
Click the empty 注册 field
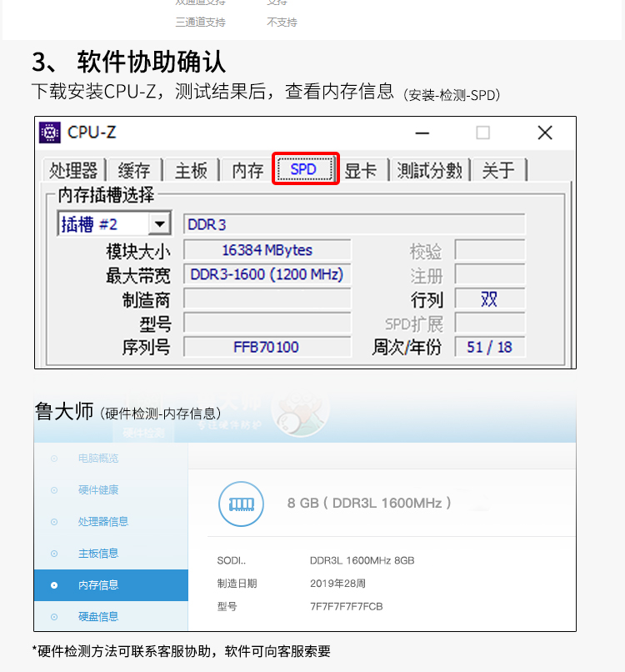point(490,274)
